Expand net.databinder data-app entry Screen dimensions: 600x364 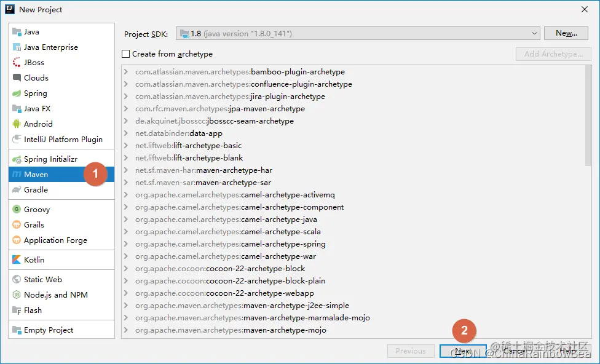coord(125,133)
